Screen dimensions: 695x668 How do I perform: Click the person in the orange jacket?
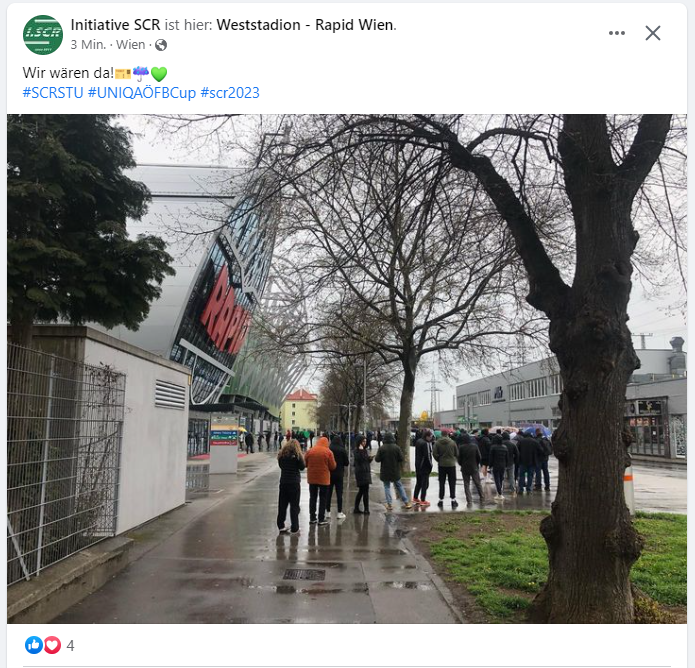point(320,480)
